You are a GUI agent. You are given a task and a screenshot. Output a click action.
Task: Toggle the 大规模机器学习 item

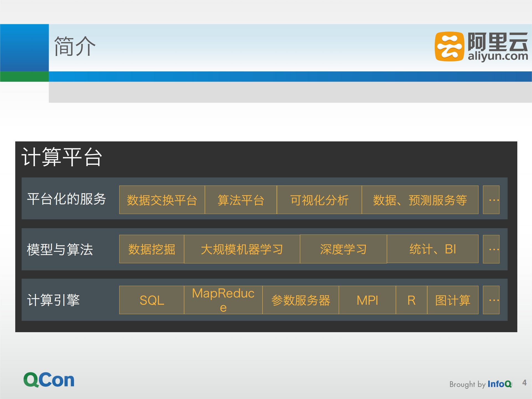pyautogui.click(x=242, y=249)
